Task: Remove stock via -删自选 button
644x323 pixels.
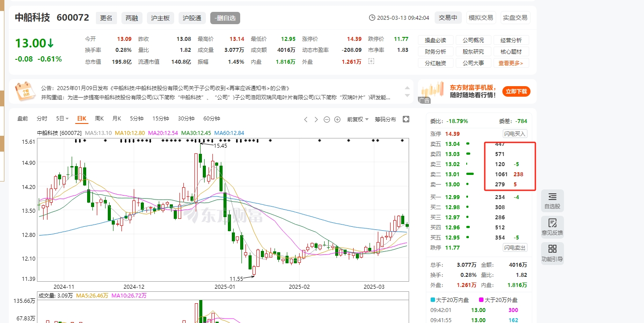Action: [225, 18]
